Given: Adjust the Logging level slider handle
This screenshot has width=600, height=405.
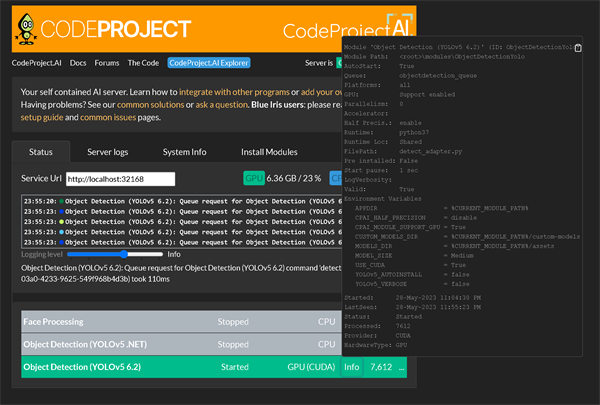Looking at the screenshot, I should [x=124, y=254].
